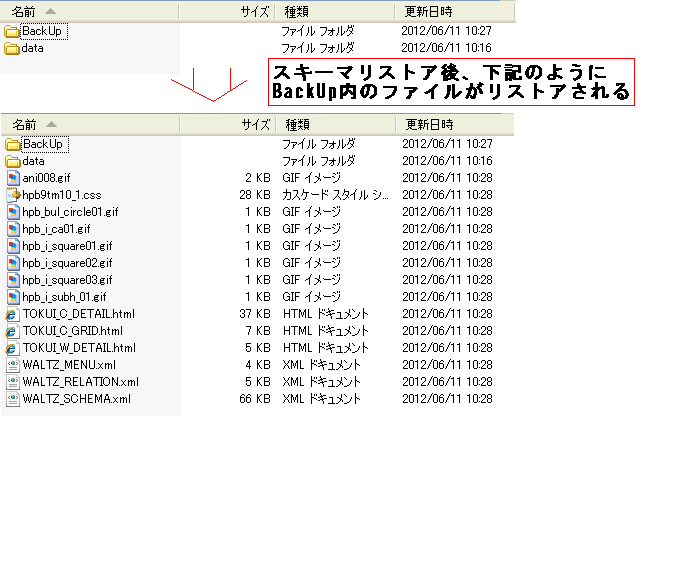Sort lower list by サイズ column

pos(257,125)
